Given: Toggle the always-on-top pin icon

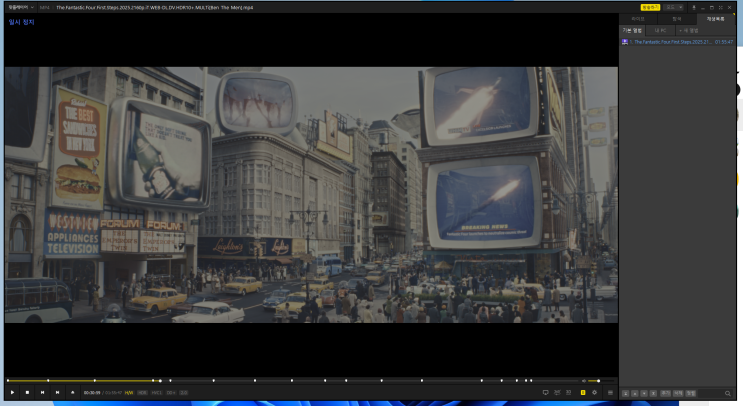Looking at the screenshot, I should 694,8.
